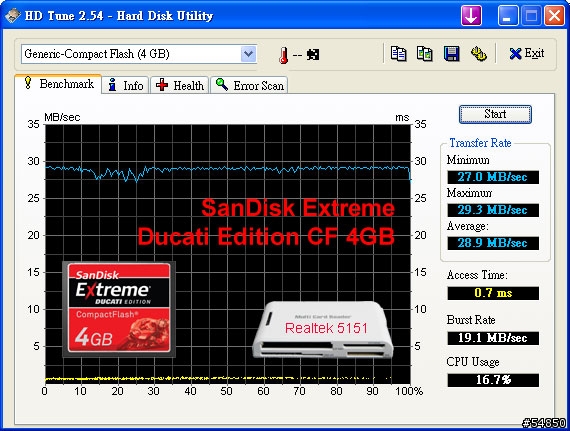Click the HD Tune app icon in title bar
Image resolution: width=570 pixels, height=431 pixels.
pos(12,15)
